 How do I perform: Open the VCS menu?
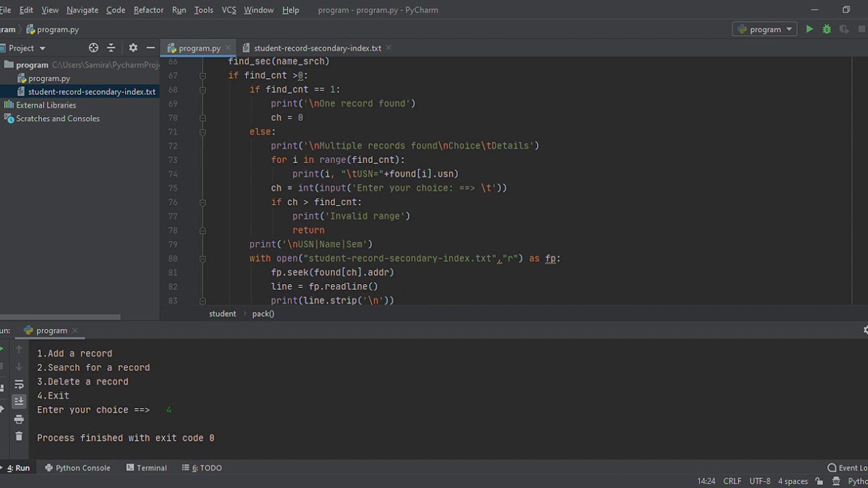(229, 10)
